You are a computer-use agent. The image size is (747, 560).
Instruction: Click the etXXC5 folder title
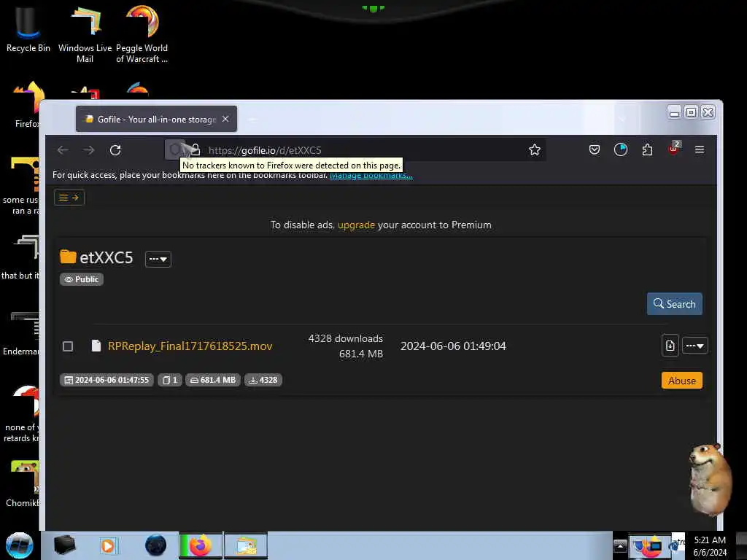pyautogui.click(x=107, y=257)
